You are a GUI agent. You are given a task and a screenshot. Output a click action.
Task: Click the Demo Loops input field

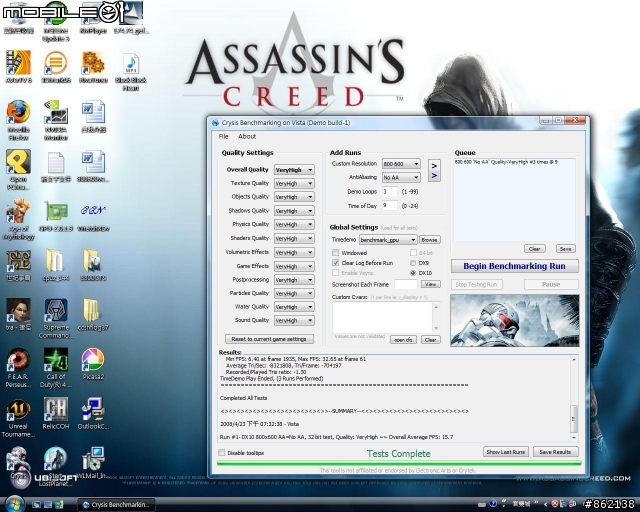click(x=389, y=191)
